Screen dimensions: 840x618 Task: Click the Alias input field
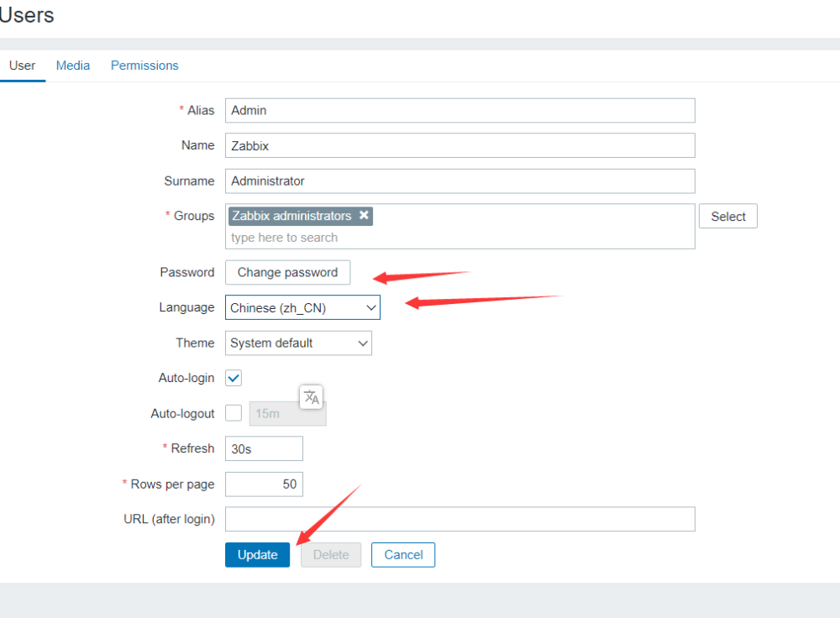coord(459,111)
